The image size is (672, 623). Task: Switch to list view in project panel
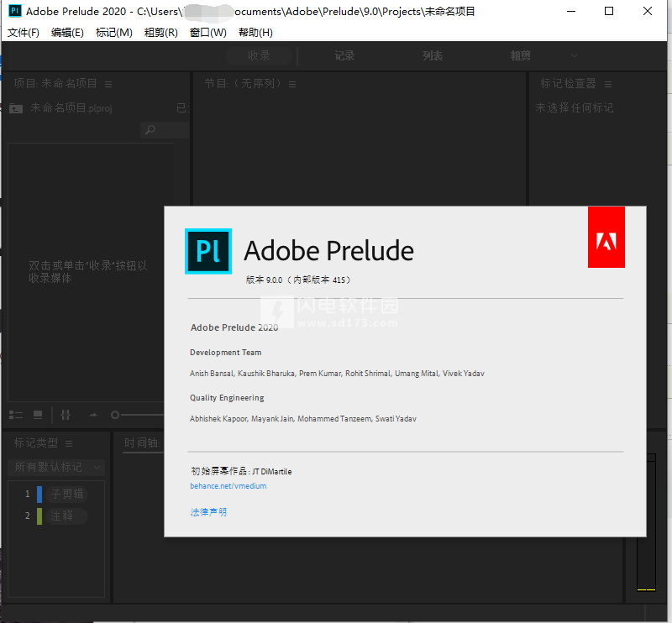point(16,415)
